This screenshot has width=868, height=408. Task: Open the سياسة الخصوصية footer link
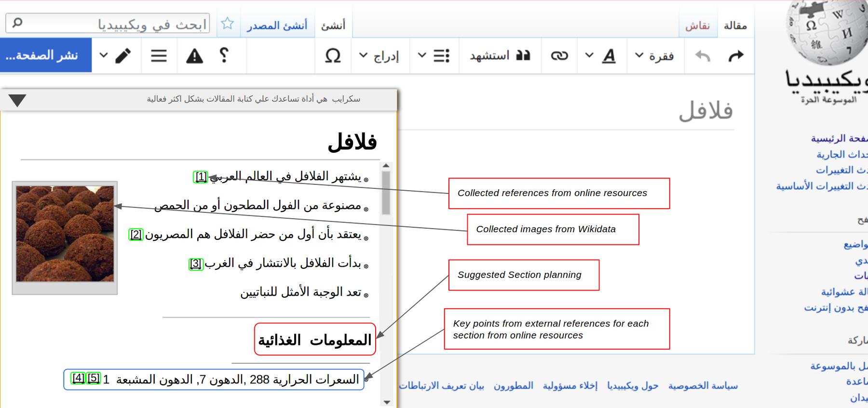703,386
